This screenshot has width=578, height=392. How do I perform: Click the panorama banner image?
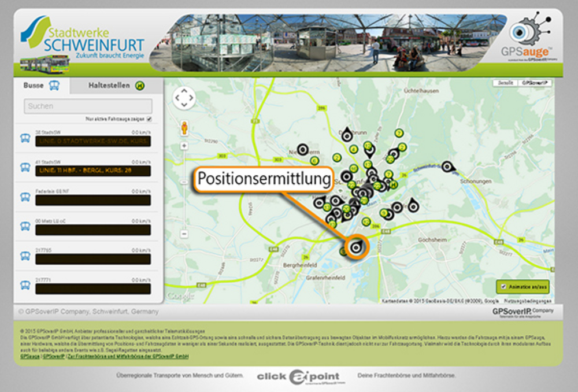[328, 43]
